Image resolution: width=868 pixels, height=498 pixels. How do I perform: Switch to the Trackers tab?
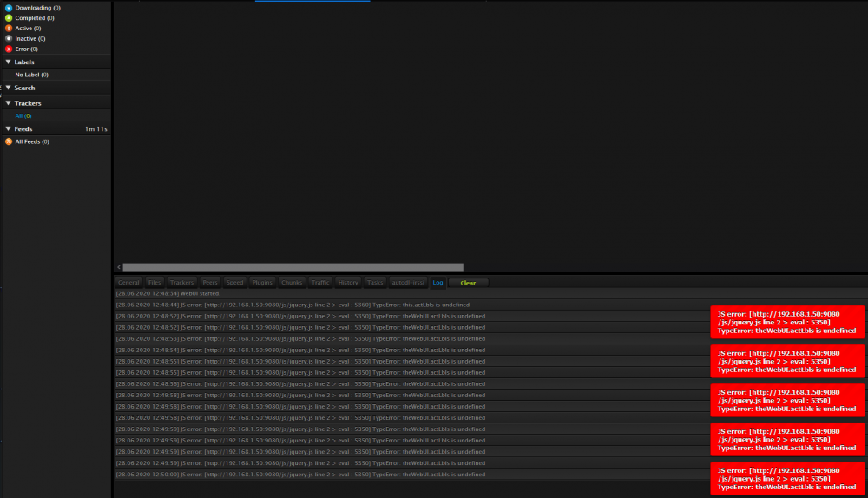[181, 282]
